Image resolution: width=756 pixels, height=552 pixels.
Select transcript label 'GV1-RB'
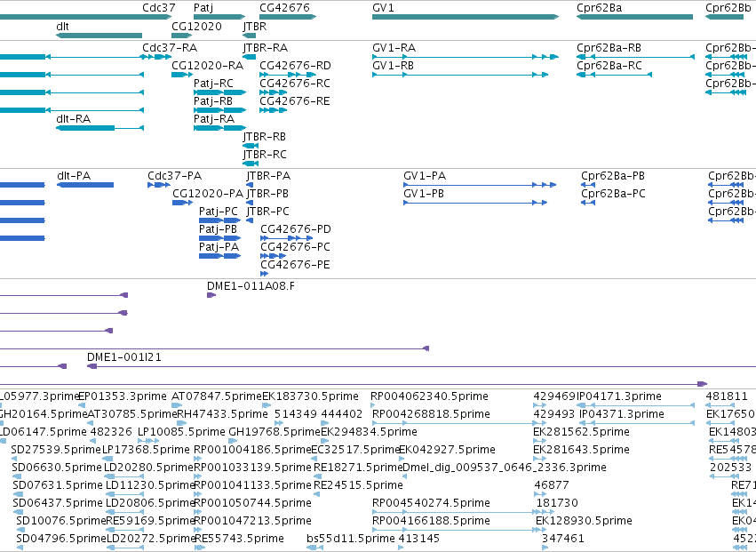[393, 65]
